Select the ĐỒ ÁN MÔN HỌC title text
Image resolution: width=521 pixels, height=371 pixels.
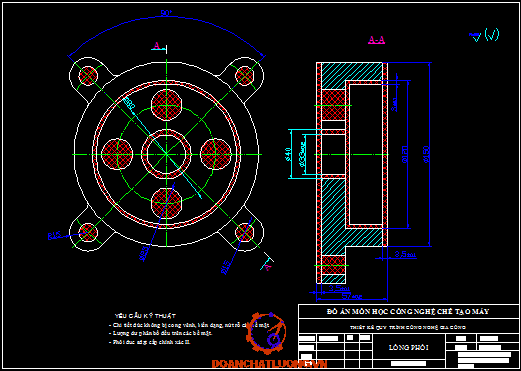(408, 311)
